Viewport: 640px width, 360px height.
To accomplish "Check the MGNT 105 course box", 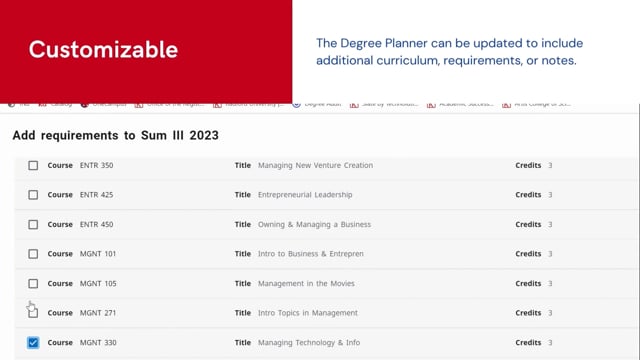I will (x=33, y=283).
